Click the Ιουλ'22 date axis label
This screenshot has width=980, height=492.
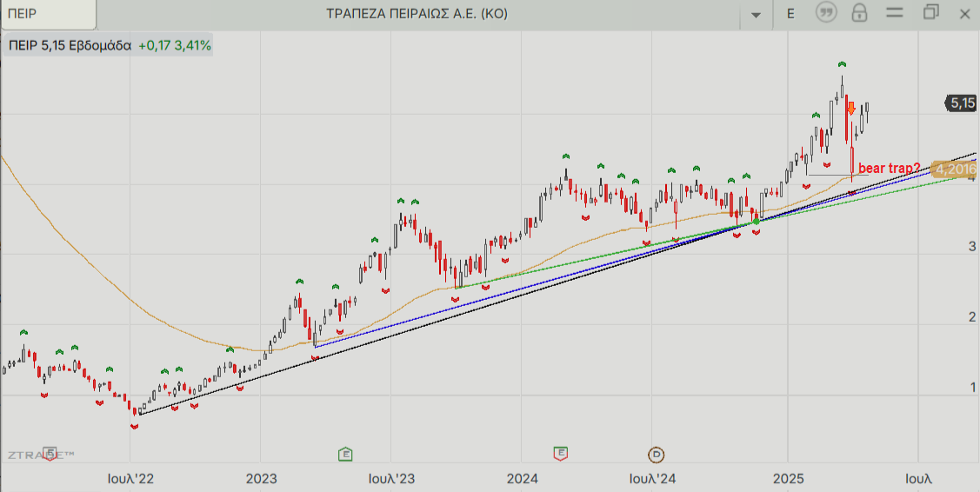point(130,480)
